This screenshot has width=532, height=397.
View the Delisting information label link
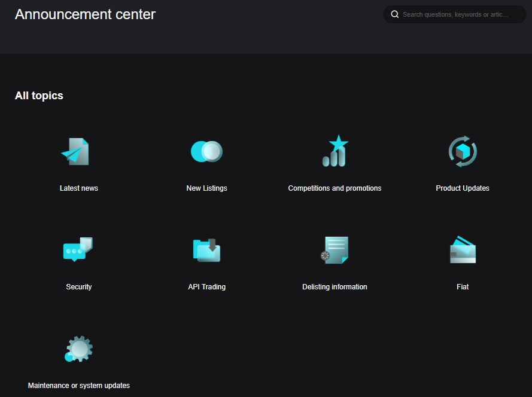pos(335,287)
